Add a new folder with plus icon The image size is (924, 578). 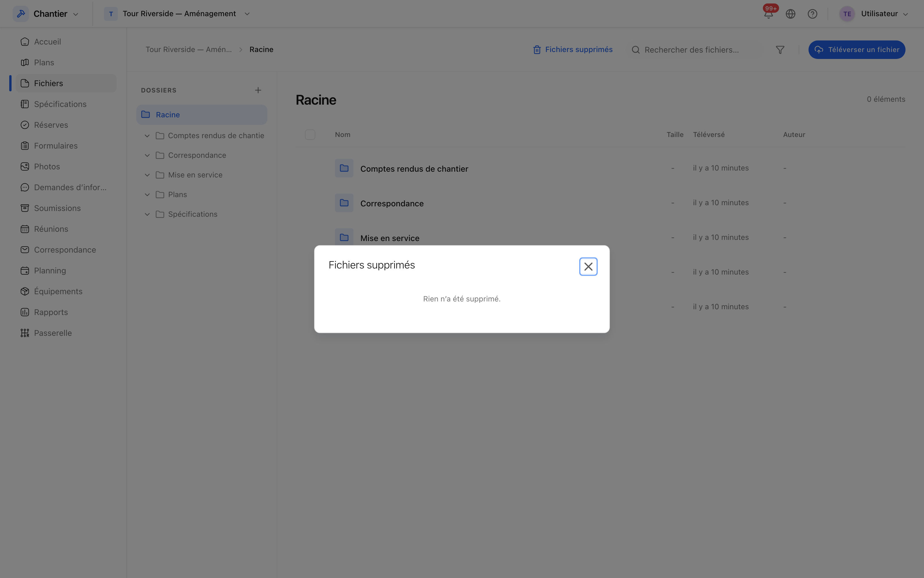[x=258, y=90]
